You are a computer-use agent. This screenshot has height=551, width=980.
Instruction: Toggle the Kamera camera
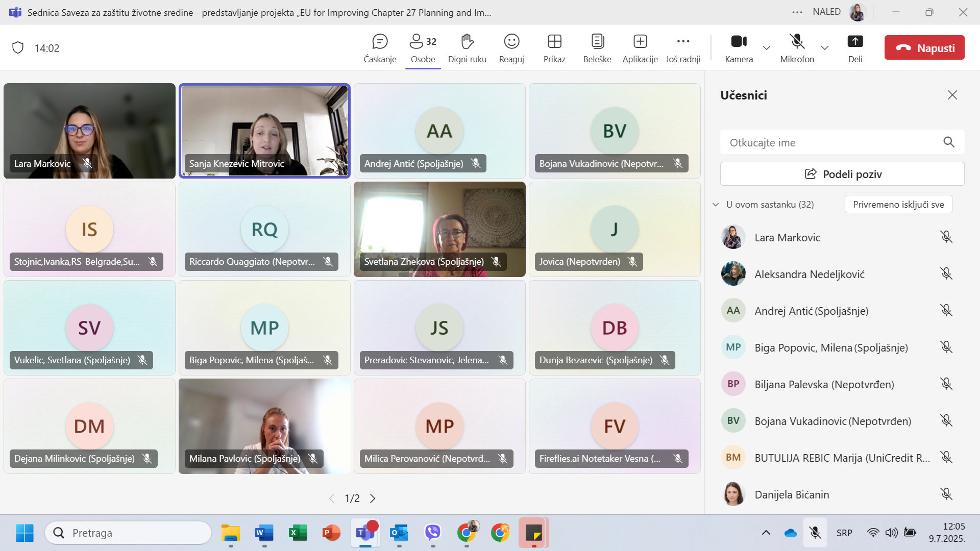point(739,48)
